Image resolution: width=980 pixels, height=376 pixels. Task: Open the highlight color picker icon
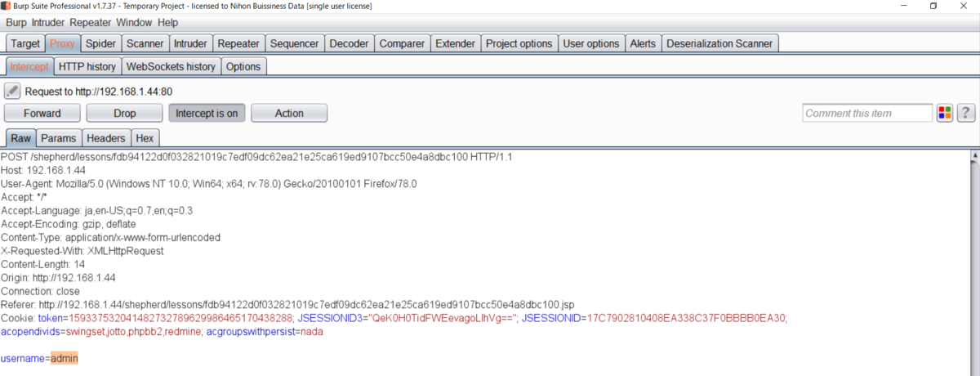[945, 113]
